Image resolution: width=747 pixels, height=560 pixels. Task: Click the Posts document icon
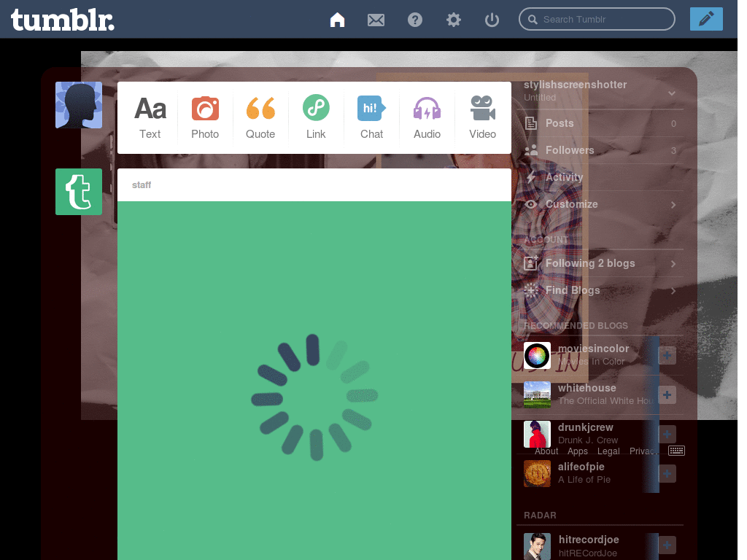coord(531,123)
